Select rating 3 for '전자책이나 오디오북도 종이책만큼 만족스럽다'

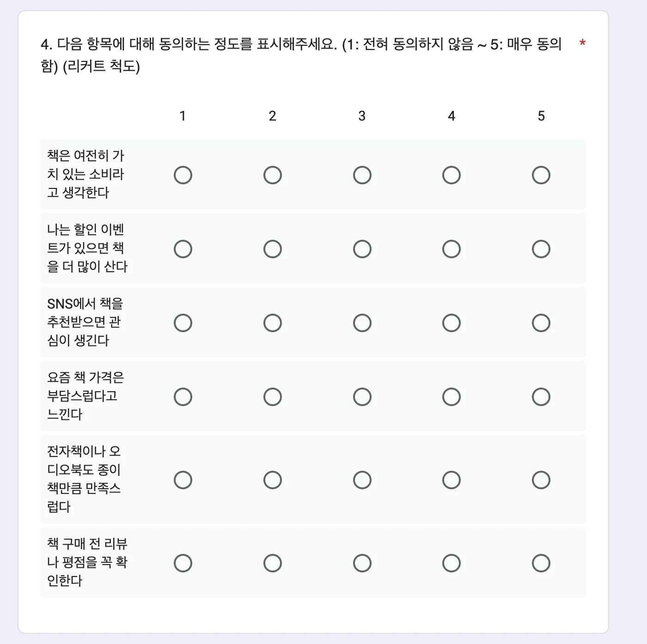point(362,480)
